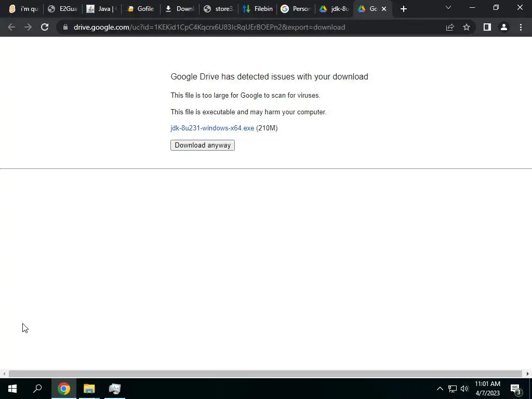Image resolution: width=532 pixels, height=399 pixels.
Task: Open the jdk-8u231-windows-x64.exe link
Action: click(212, 128)
